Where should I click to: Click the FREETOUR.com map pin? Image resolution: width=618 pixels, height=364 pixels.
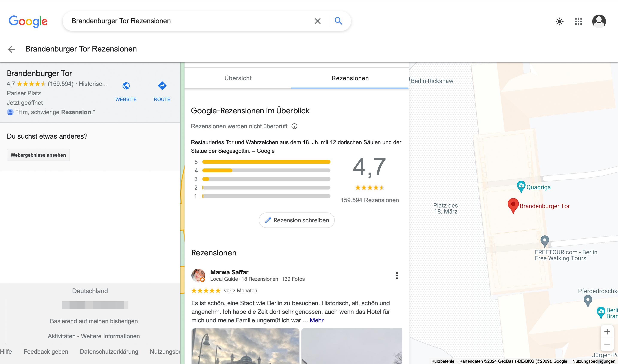click(544, 242)
